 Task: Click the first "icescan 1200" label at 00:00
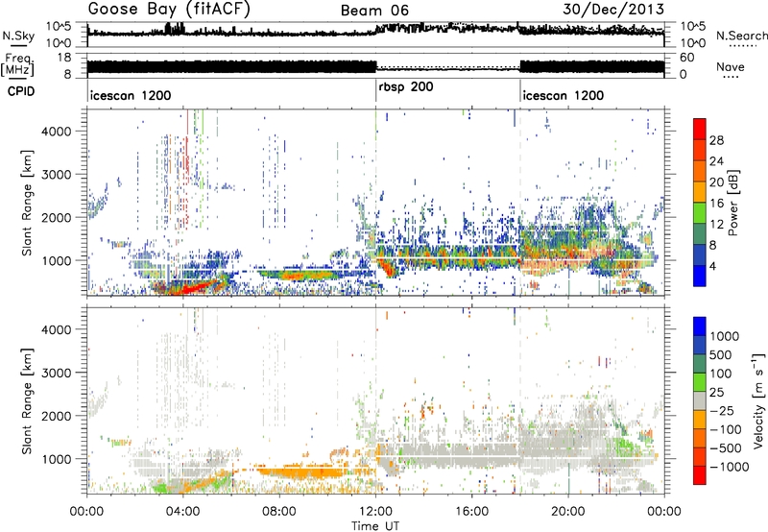[x=131, y=95]
